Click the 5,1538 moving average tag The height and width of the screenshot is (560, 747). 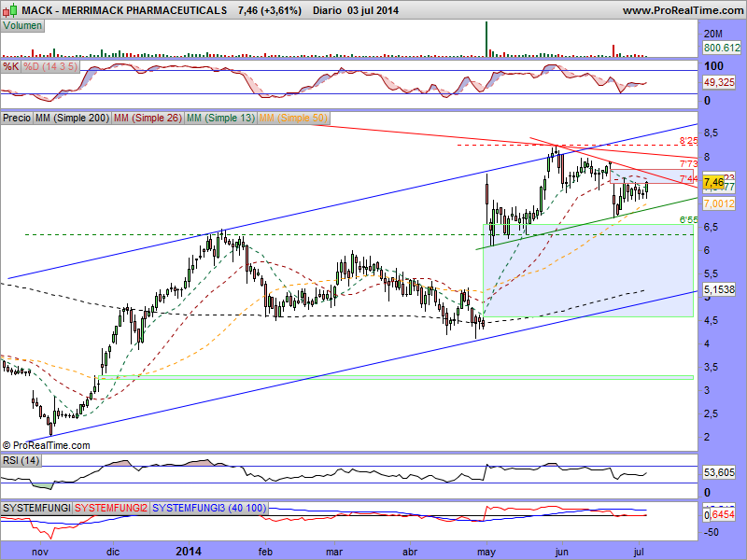[719, 288]
